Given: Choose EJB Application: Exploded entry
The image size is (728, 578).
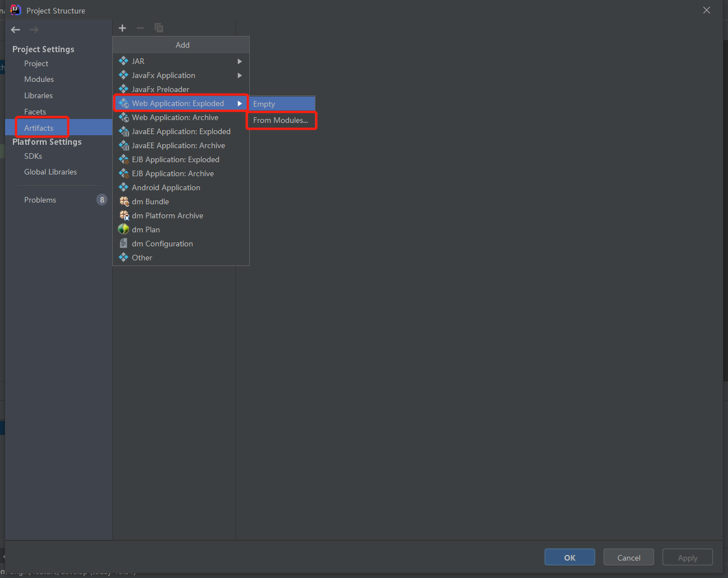Looking at the screenshot, I should [x=181, y=159].
